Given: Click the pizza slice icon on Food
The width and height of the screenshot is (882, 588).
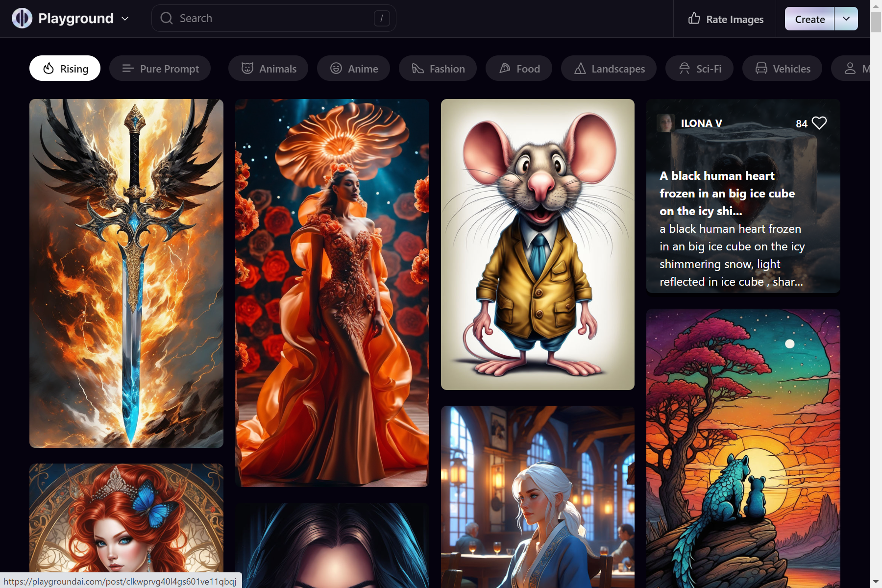Looking at the screenshot, I should [x=505, y=68].
